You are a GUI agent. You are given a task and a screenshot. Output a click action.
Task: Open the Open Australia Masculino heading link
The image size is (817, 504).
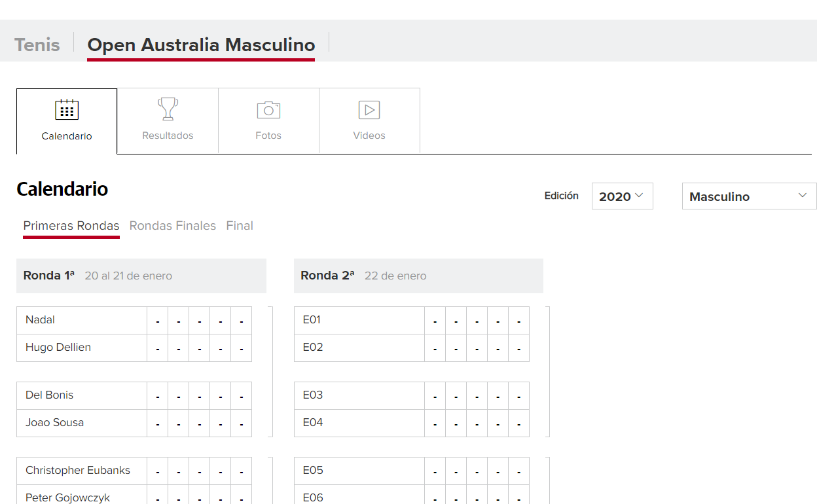pyautogui.click(x=201, y=45)
